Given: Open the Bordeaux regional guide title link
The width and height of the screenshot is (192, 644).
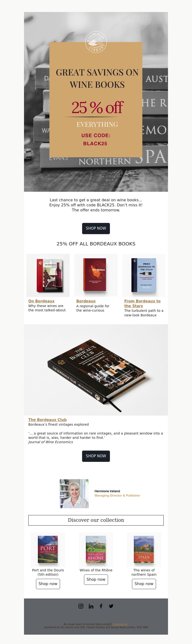Looking at the screenshot, I should point(86,301).
